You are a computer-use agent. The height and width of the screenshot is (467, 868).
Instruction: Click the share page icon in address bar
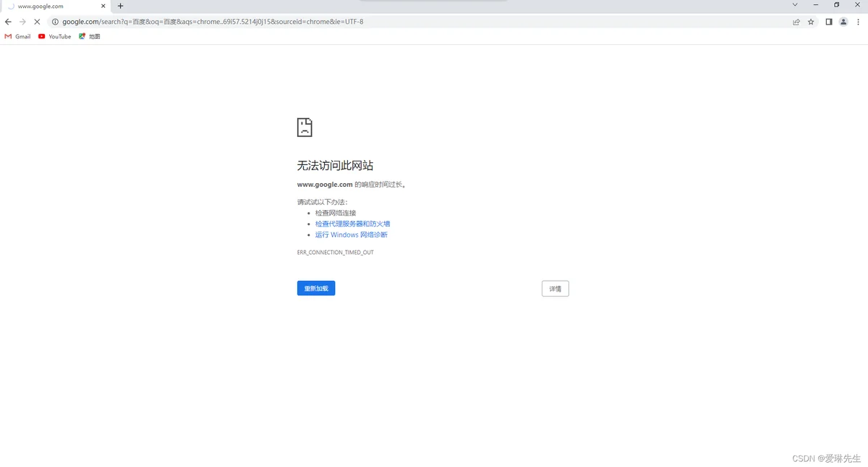click(x=796, y=22)
